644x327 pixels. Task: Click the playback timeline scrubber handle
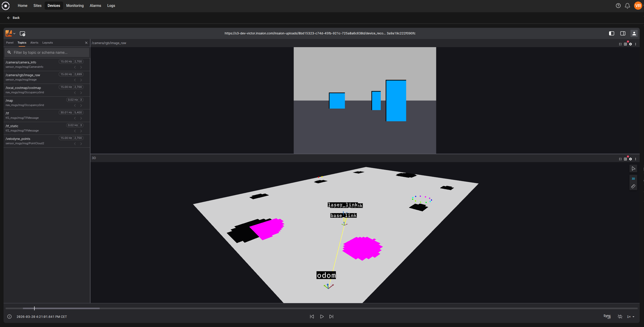pos(34,308)
